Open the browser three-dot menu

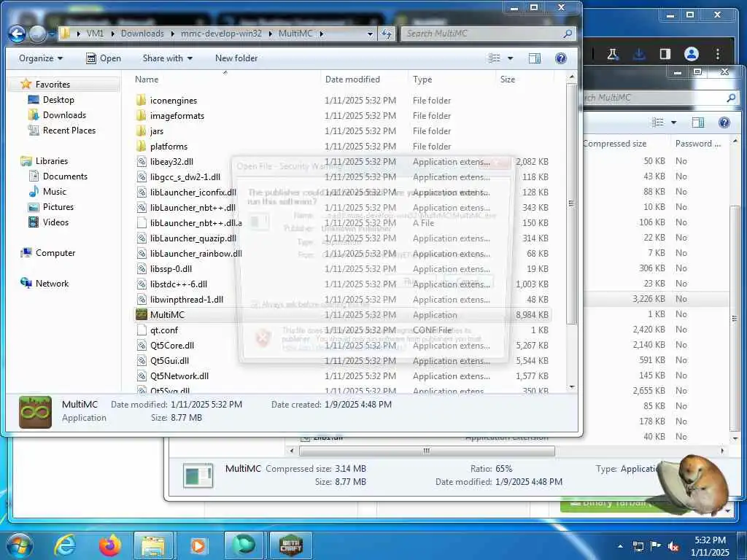pos(718,54)
